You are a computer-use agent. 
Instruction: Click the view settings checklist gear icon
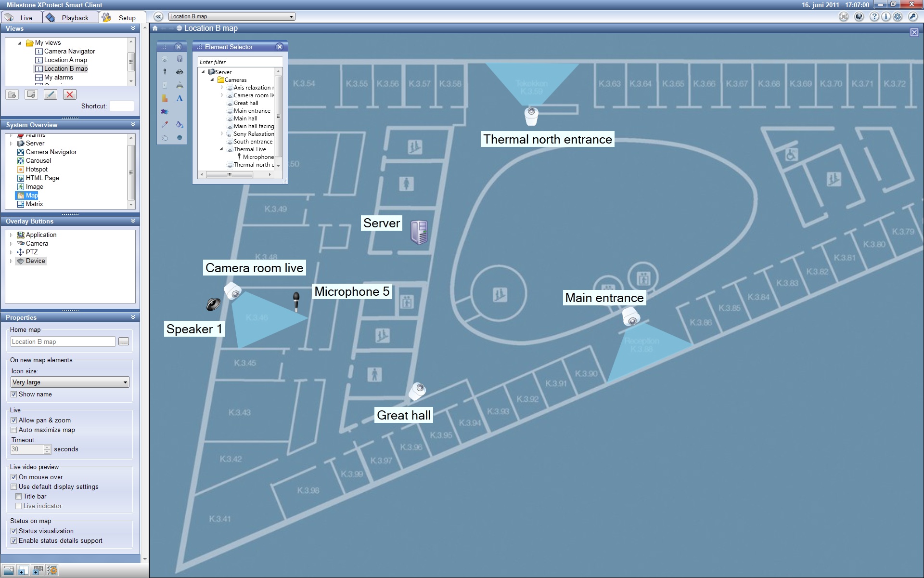point(52,571)
